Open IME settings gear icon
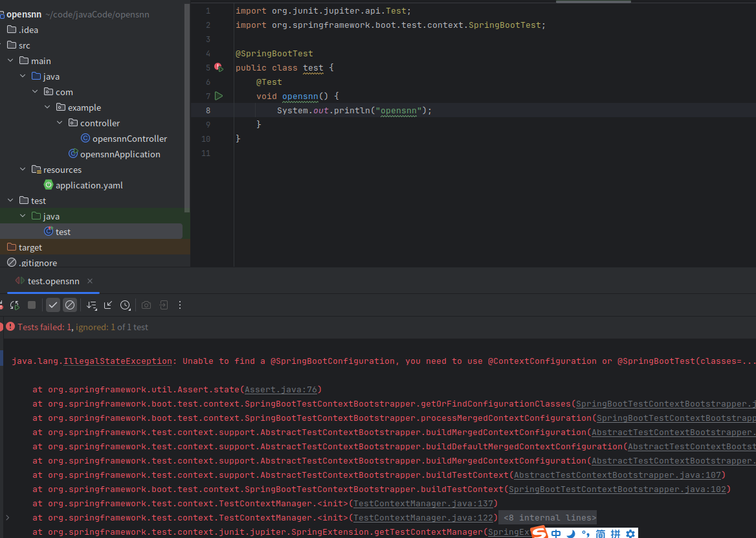 click(x=630, y=533)
